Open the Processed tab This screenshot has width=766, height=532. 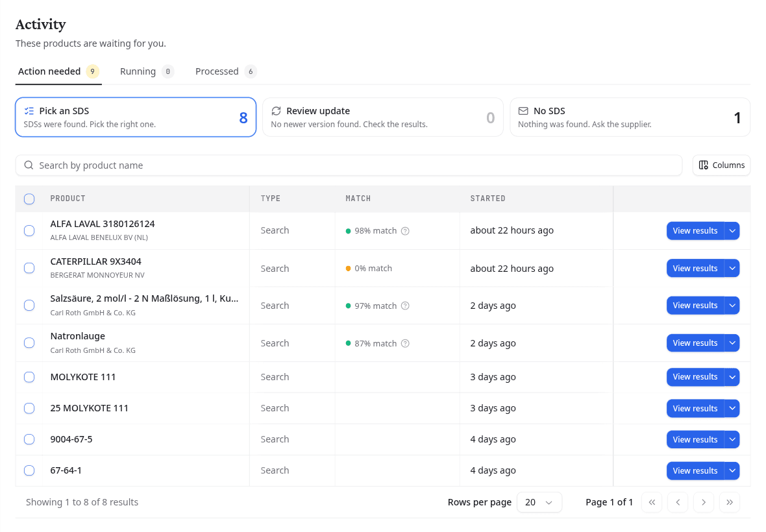[226, 72]
